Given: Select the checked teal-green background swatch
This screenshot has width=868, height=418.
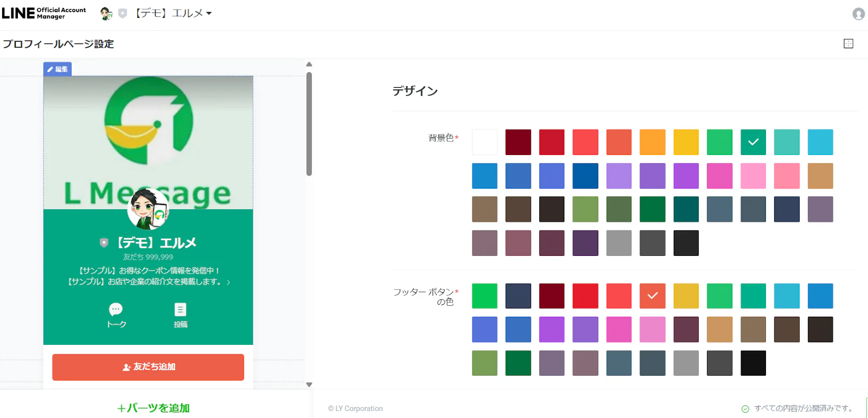Looking at the screenshot, I should point(754,142).
